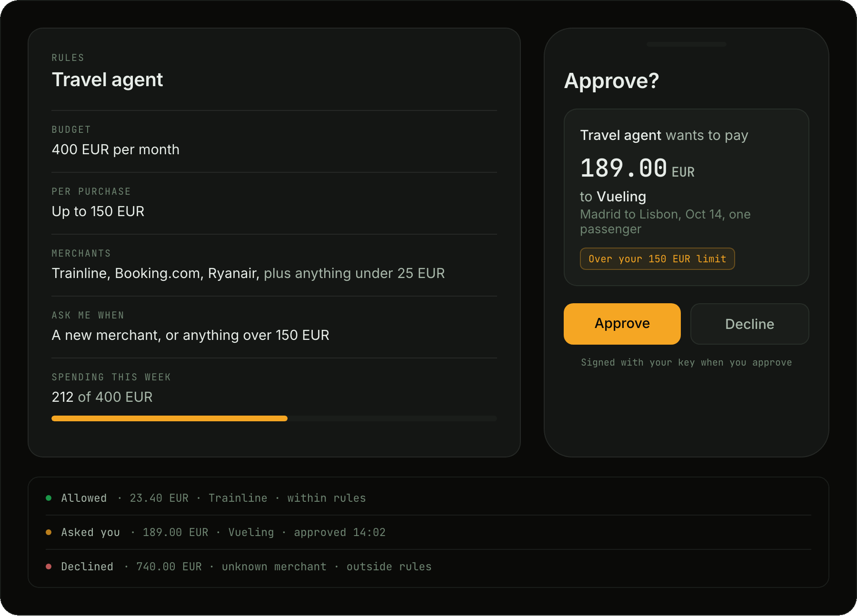Image resolution: width=857 pixels, height=616 pixels.
Task: Click the '400 EUR per month' budget value
Action: 116,149
